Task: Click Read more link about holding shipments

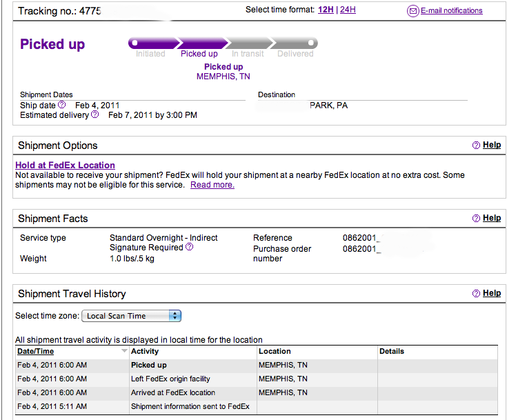Action: [x=212, y=185]
